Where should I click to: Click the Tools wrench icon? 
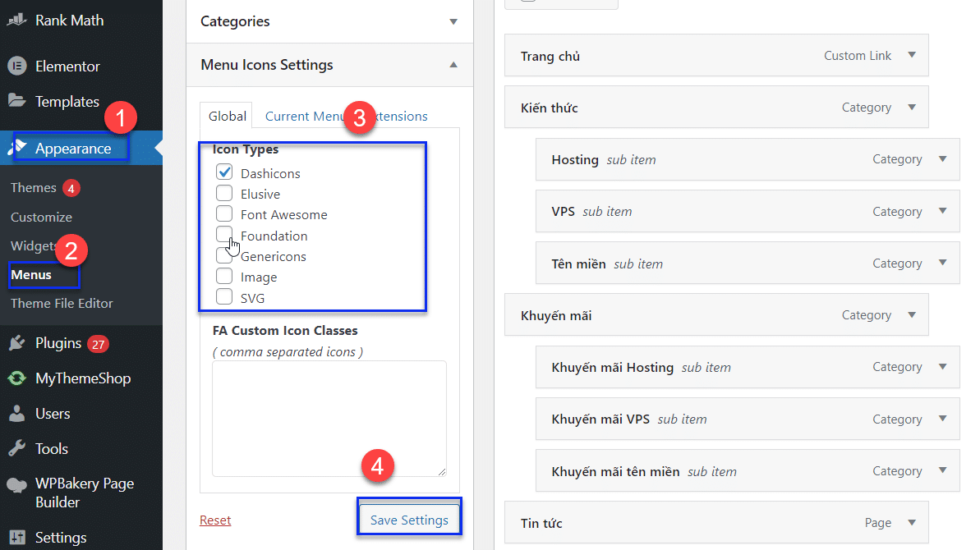pyautogui.click(x=16, y=448)
